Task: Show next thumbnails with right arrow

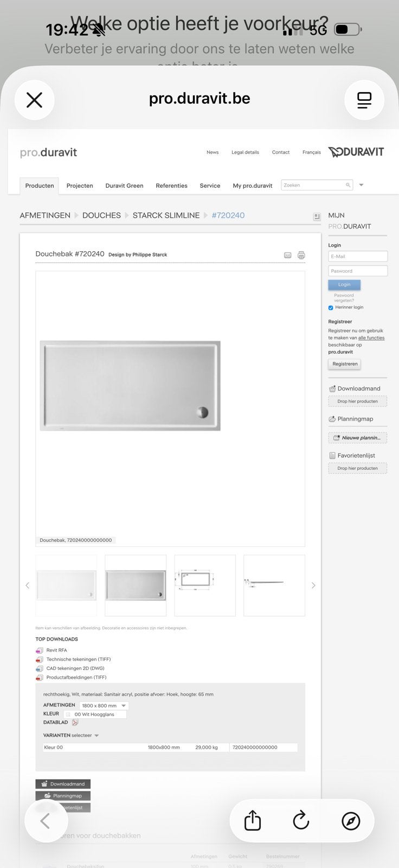Action: coord(313,585)
